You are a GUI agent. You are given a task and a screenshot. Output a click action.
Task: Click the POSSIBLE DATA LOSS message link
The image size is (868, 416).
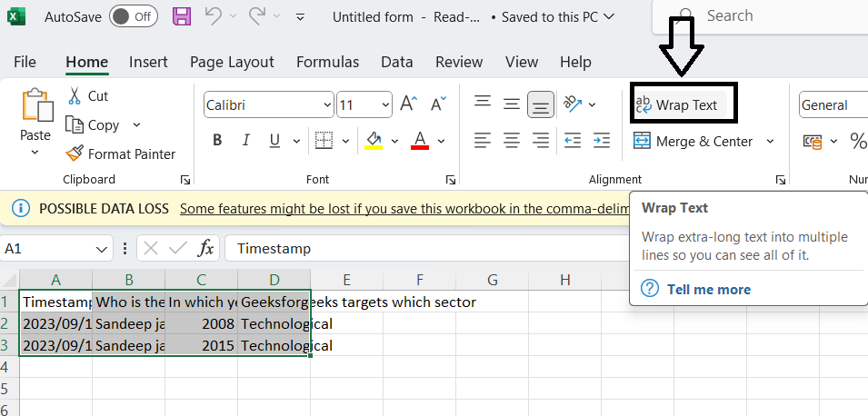[x=405, y=209]
